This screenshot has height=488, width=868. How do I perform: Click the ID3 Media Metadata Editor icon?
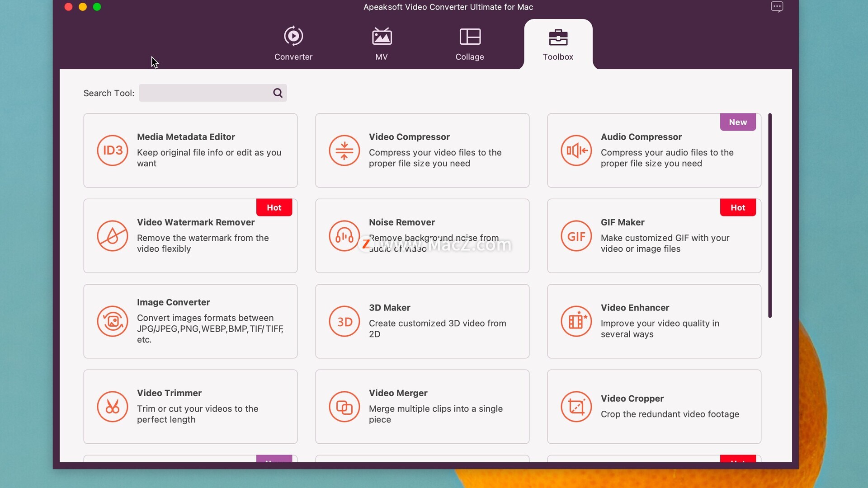click(x=113, y=150)
